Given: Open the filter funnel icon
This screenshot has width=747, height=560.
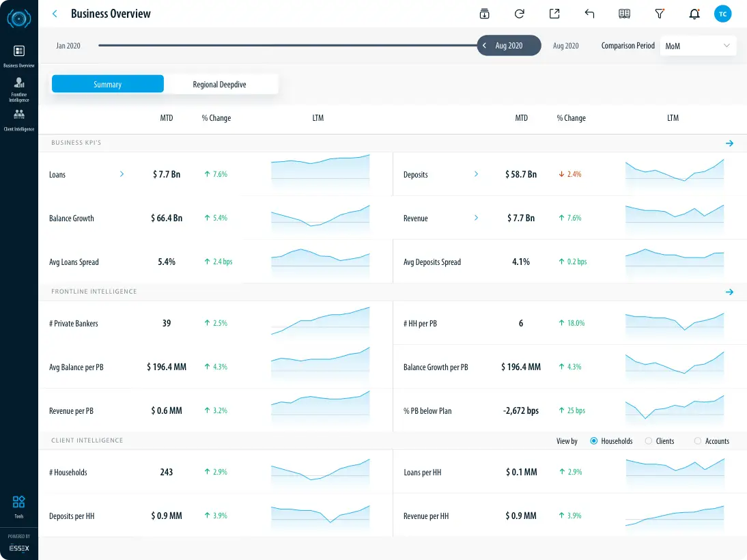Looking at the screenshot, I should click(x=660, y=14).
